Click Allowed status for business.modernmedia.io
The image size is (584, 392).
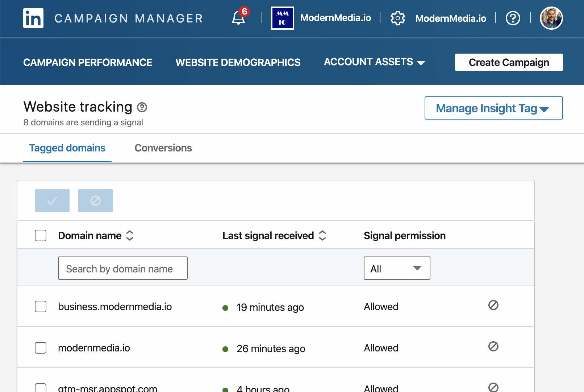pyautogui.click(x=381, y=306)
